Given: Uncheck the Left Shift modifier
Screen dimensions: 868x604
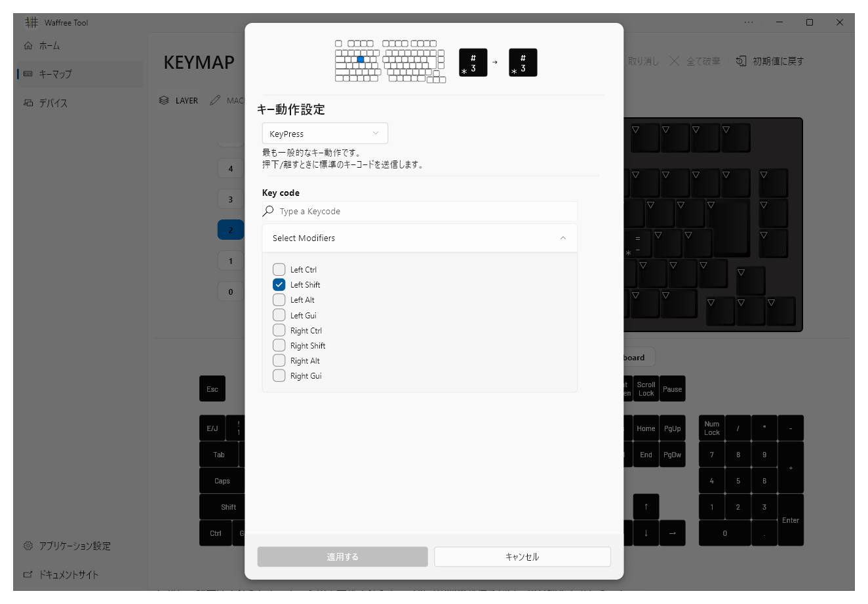Looking at the screenshot, I should pyautogui.click(x=279, y=284).
